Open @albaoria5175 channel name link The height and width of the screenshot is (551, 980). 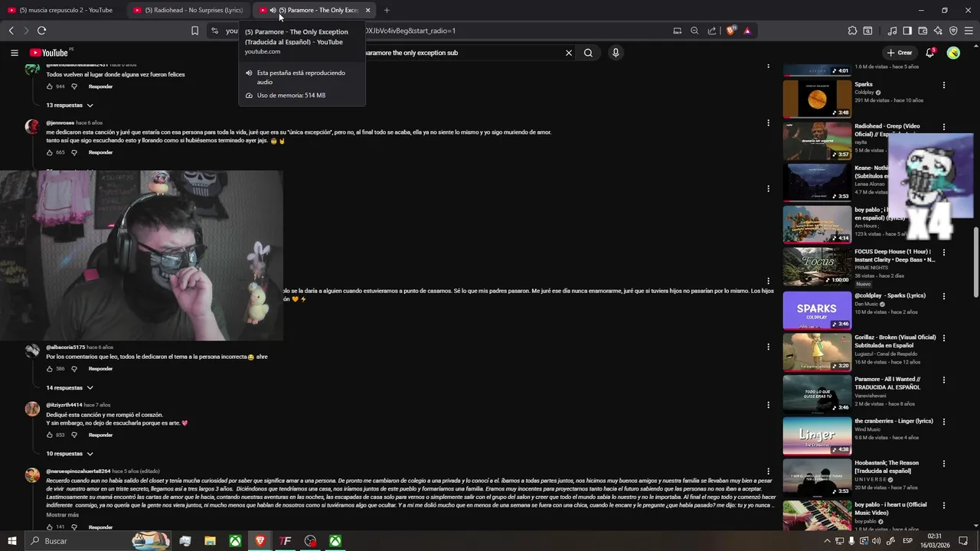tap(65, 347)
